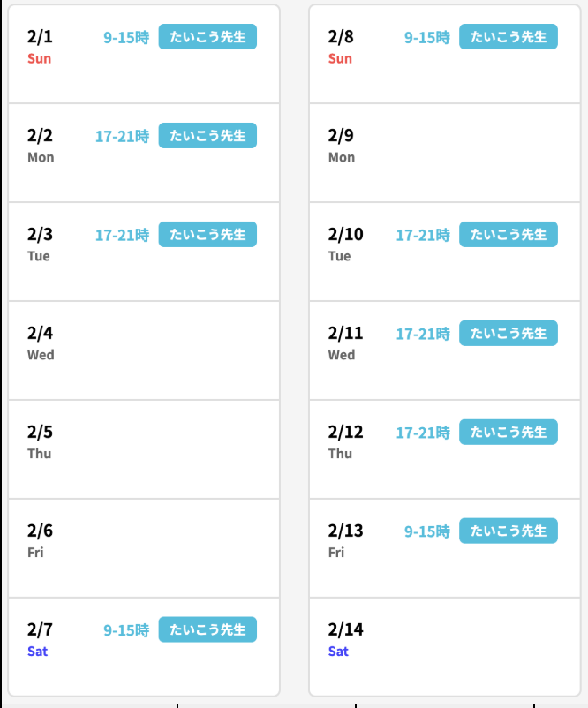This screenshot has height=708, width=588.
Task: Select the 17-21時 time on 2/2
Action: coord(122,137)
